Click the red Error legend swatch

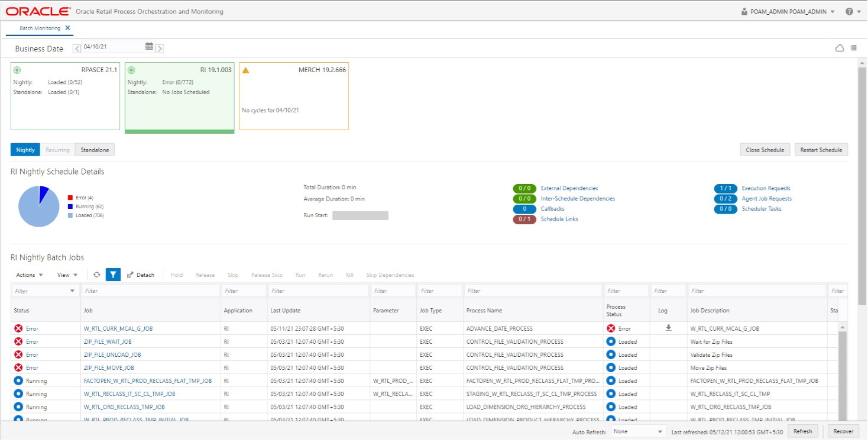coord(70,198)
